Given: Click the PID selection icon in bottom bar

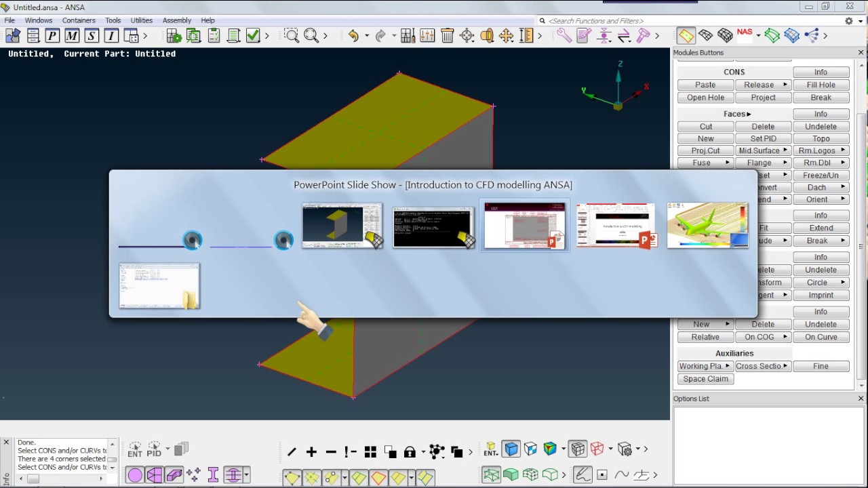Looking at the screenshot, I should click(x=154, y=449).
